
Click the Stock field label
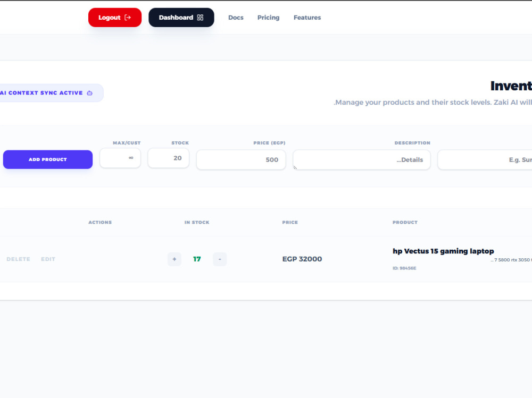(x=180, y=143)
